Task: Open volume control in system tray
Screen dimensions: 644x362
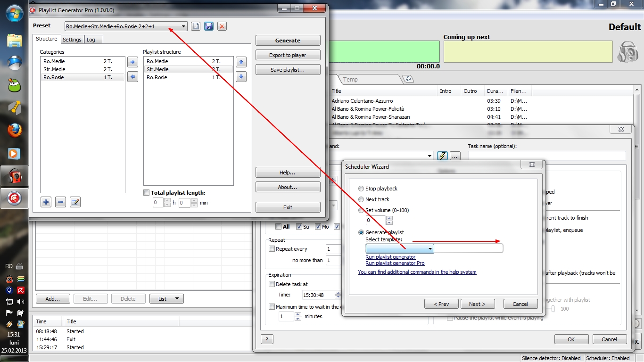Action: click(21, 302)
